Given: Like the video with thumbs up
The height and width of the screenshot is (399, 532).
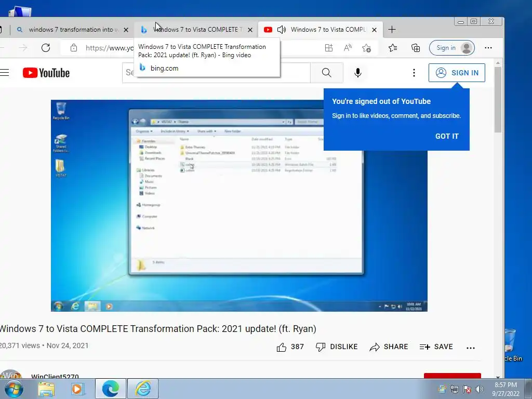Looking at the screenshot, I should pos(281,347).
